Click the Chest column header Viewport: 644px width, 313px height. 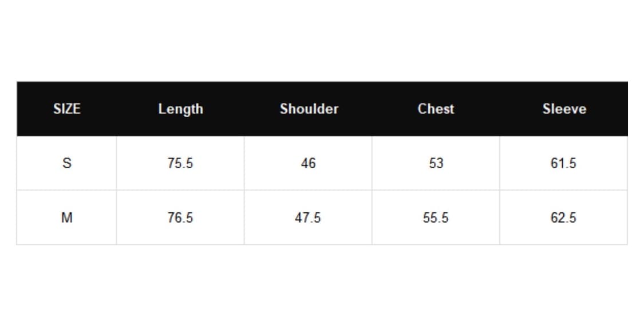(436, 109)
